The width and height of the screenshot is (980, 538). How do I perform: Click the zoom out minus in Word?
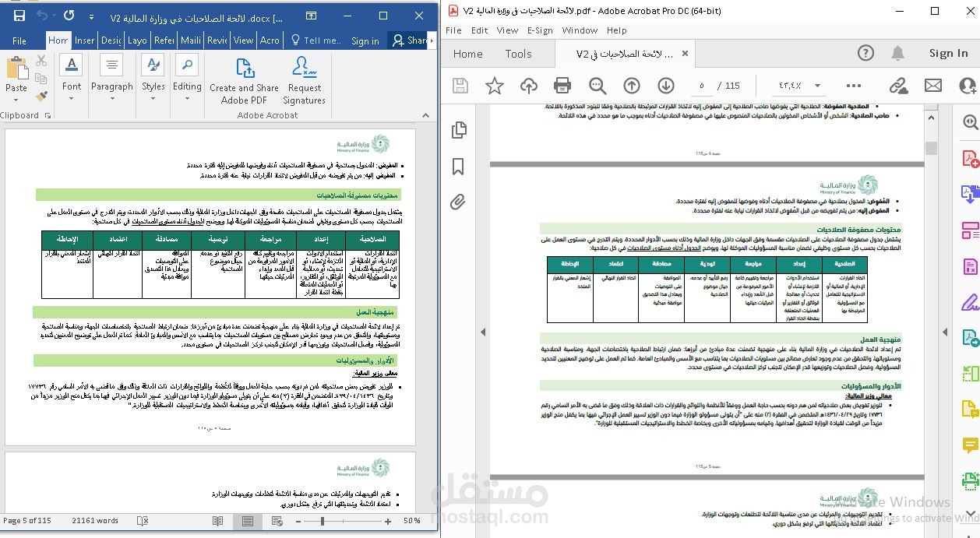coord(298,521)
